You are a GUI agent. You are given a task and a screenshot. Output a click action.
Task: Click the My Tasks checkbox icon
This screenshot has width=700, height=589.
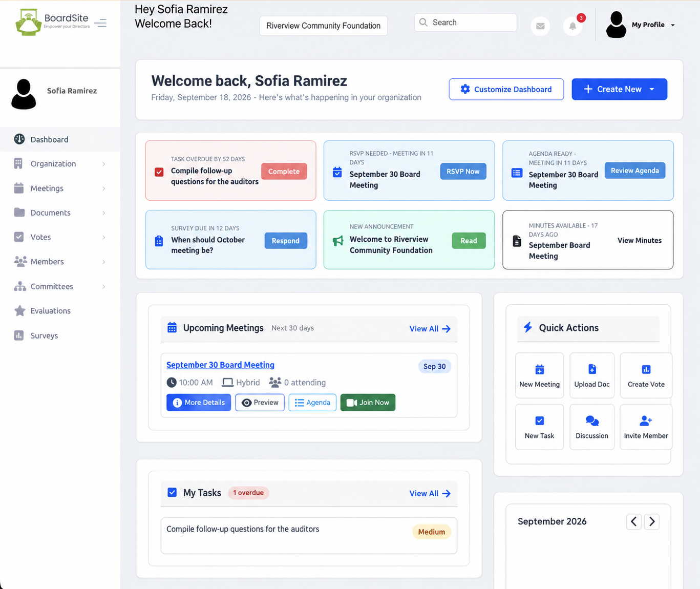[172, 492]
